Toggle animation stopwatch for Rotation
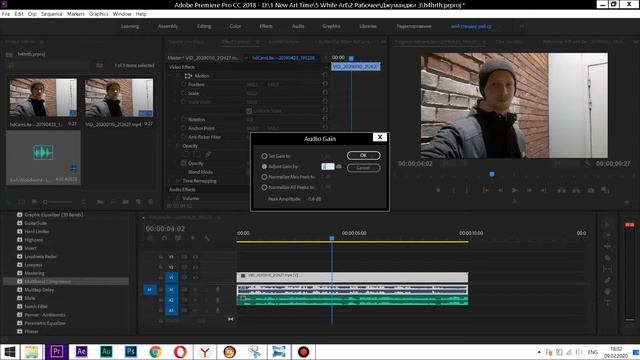The width and height of the screenshot is (640, 360). coord(183,119)
